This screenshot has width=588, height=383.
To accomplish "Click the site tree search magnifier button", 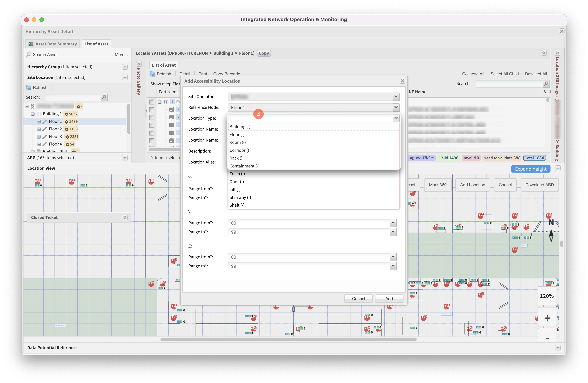I will coord(104,97).
